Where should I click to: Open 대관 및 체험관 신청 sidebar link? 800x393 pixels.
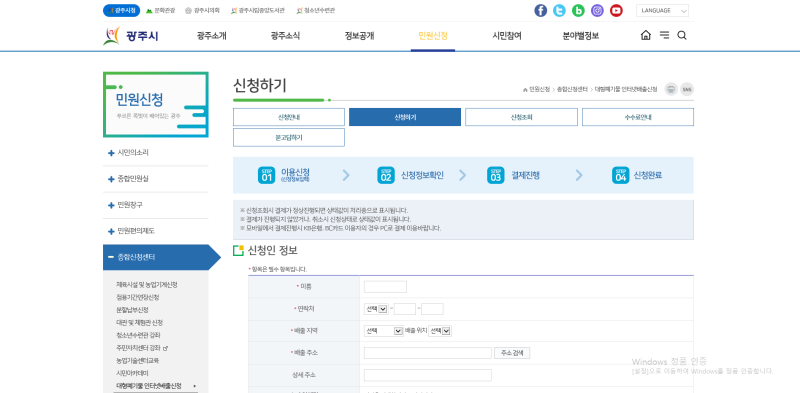(x=139, y=323)
